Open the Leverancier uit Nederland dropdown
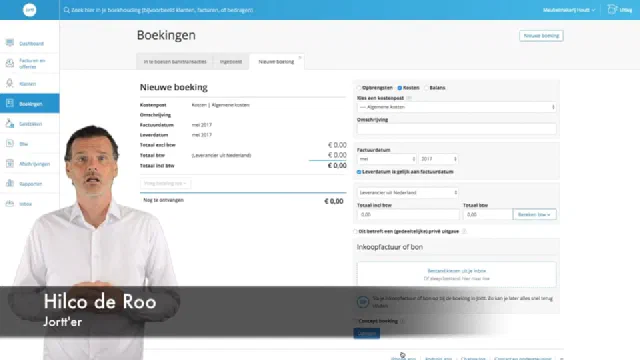 click(407, 192)
